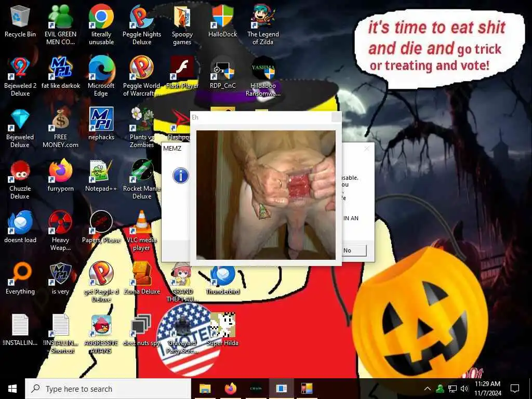The width and height of the screenshot is (532, 399).
Task: Launch the Super Hilda shortcut
Action: coord(222,330)
